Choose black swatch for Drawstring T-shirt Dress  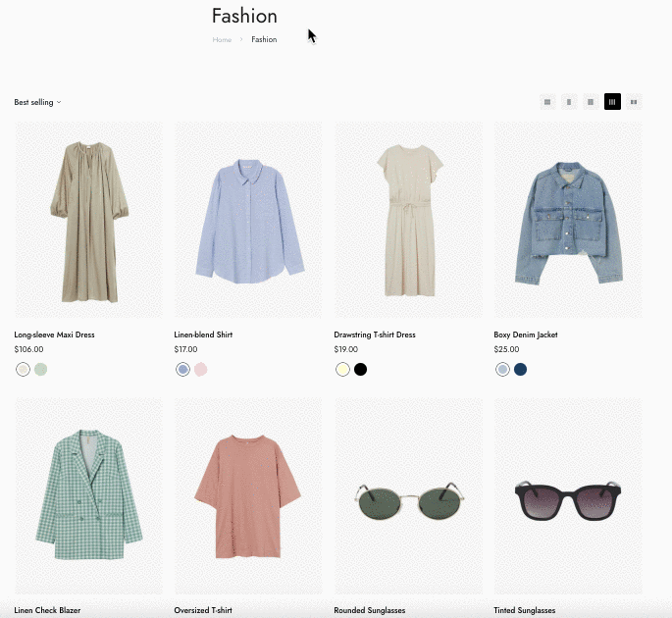[x=361, y=370]
